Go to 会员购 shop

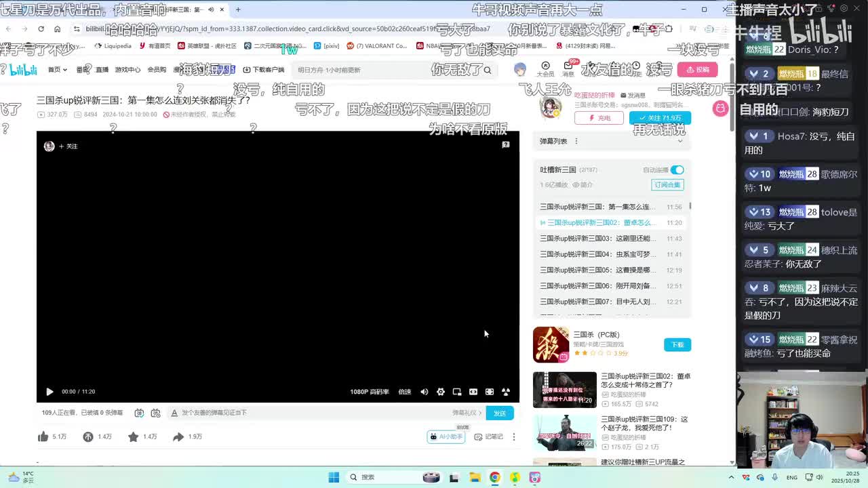[157, 70]
